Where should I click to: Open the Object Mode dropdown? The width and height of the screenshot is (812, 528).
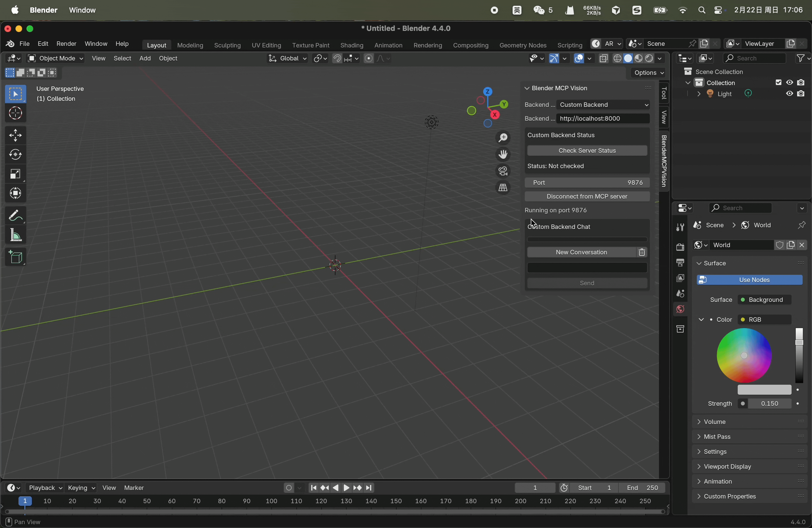pos(56,58)
